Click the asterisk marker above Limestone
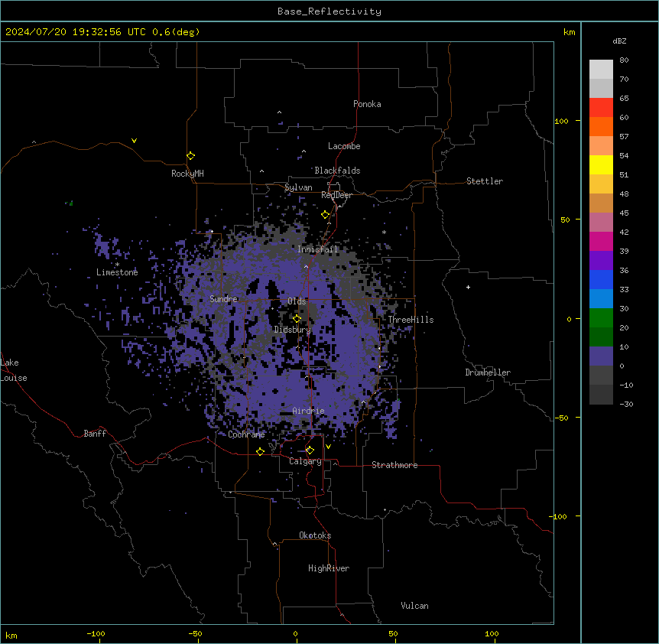 point(117,265)
